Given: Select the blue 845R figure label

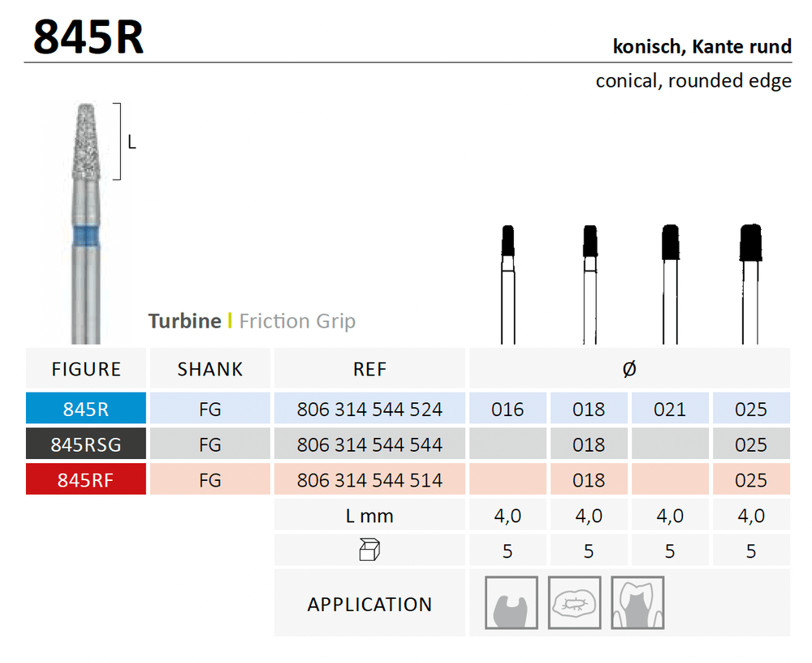Looking at the screenshot, I should 86,409.
